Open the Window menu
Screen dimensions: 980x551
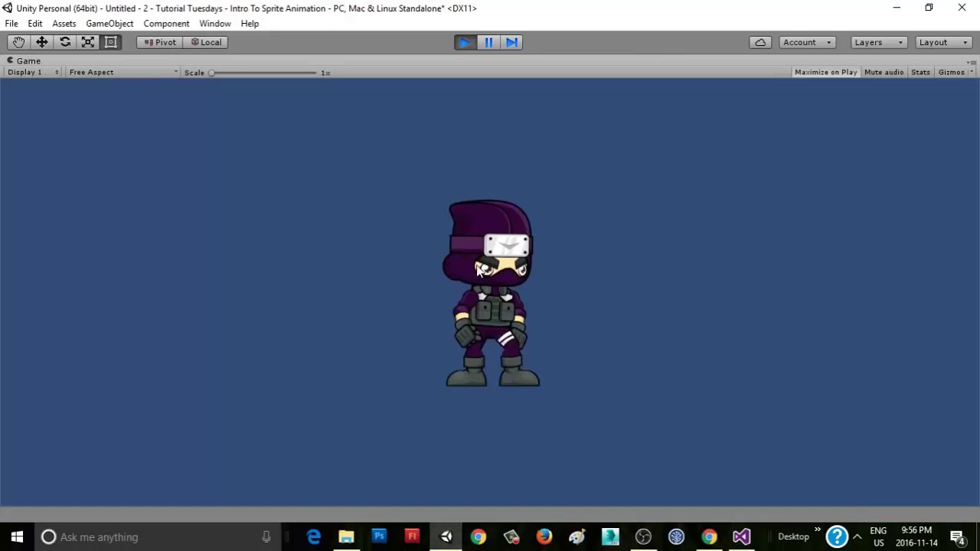215,24
